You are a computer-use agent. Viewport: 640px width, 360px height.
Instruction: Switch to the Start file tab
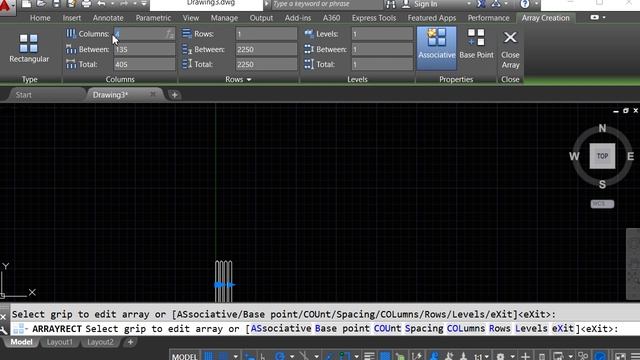coord(23,95)
